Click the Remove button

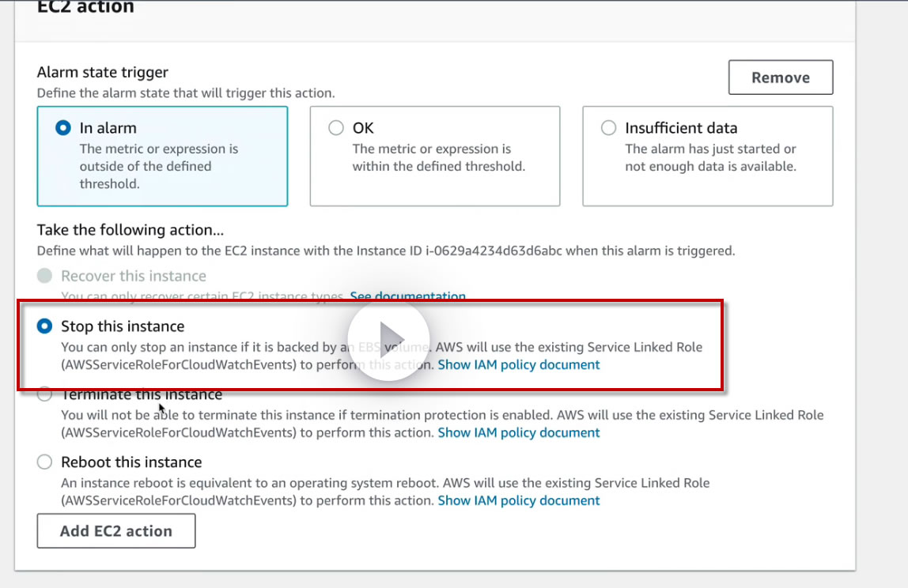pyautogui.click(x=780, y=77)
